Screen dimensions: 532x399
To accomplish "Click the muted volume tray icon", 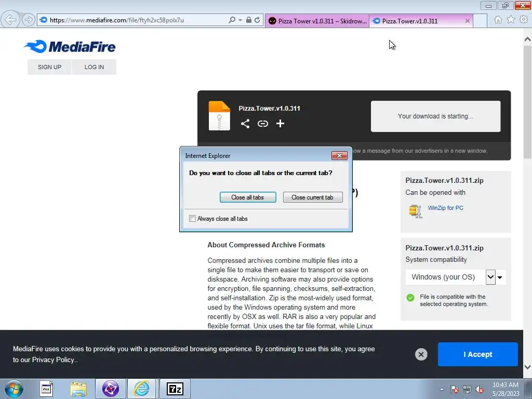I will (x=480, y=389).
